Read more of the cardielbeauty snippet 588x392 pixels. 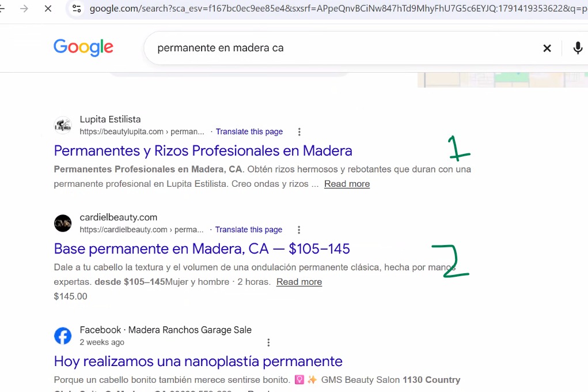click(x=299, y=282)
